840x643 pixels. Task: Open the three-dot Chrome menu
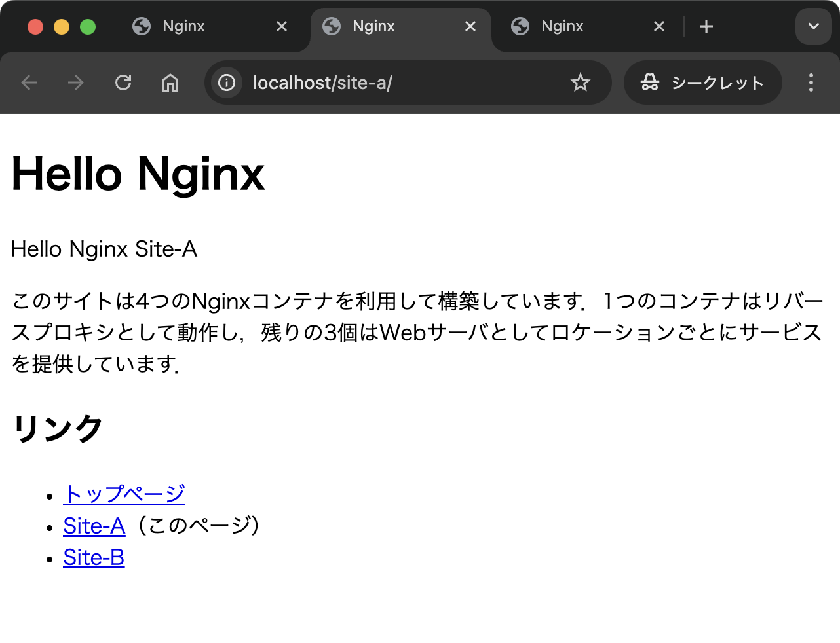click(811, 83)
